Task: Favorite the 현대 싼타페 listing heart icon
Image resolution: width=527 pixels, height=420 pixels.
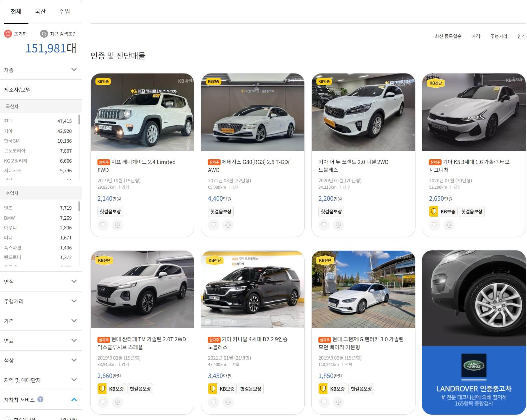Action: 103,402
